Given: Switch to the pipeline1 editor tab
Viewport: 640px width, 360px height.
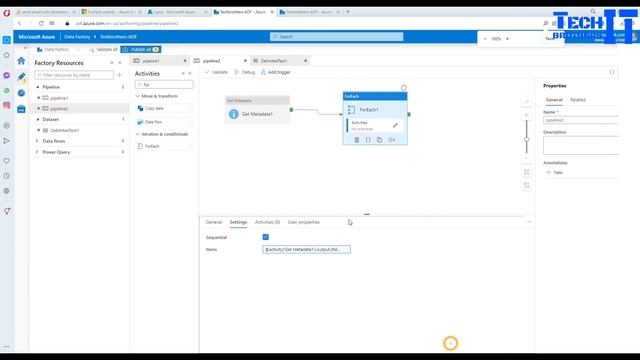Looking at the screenshot, I should click(x=160, y=60).
